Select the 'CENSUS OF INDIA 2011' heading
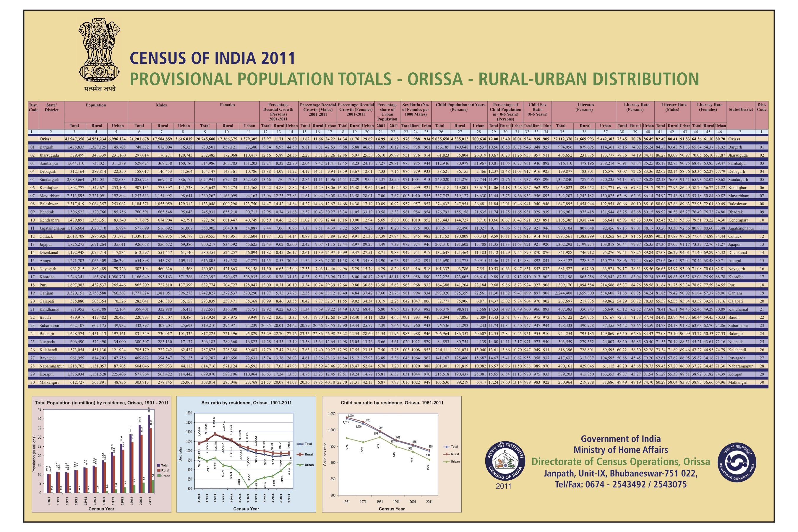The height and width of the screenshot is (532, 798). pos(213,58)
